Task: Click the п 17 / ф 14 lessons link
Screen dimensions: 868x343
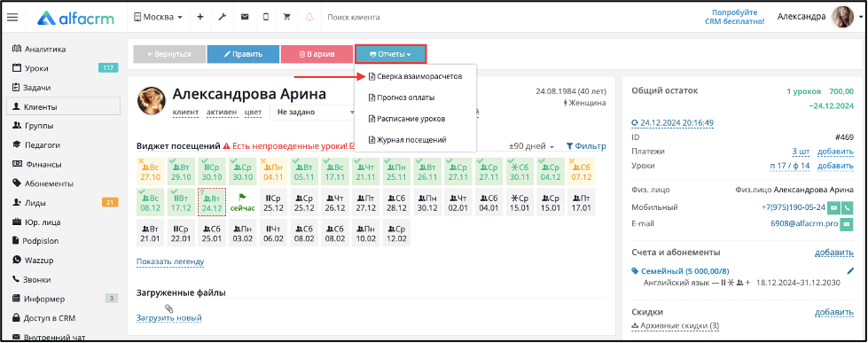Action: 790,166
